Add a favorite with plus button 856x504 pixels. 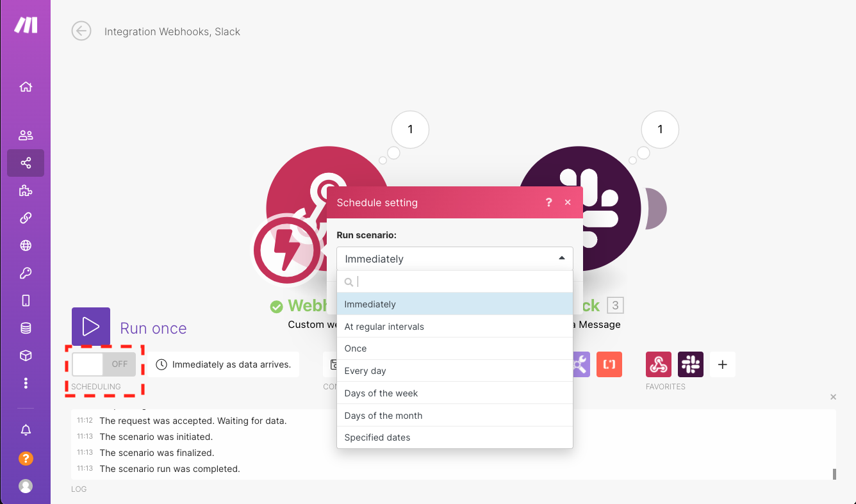coord(723,364)
